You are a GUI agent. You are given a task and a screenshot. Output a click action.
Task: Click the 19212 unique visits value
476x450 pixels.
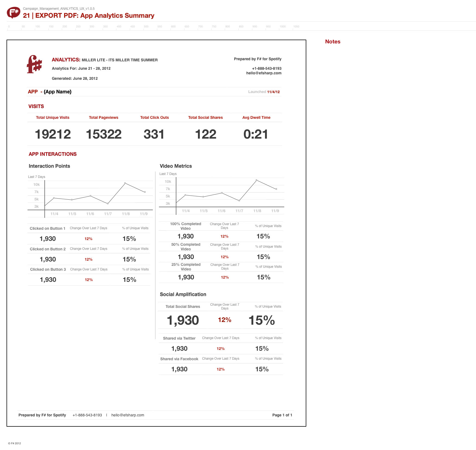[53, 134]
